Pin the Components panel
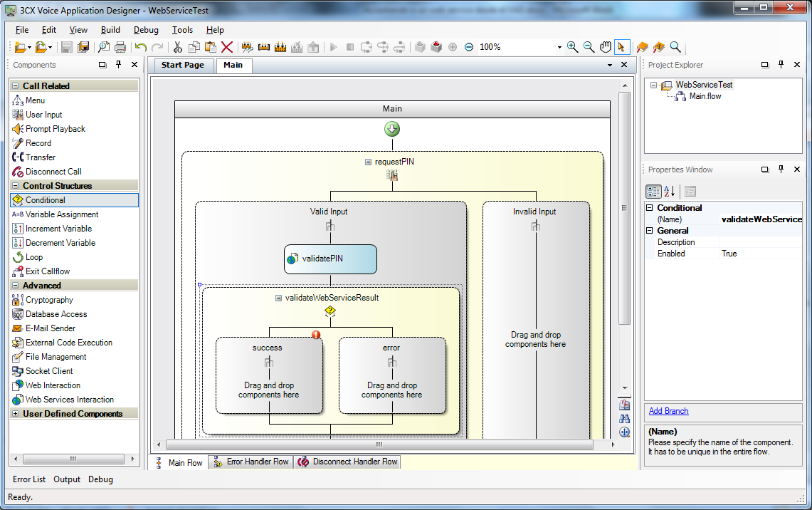812x510 pixels. coord(119,65)
